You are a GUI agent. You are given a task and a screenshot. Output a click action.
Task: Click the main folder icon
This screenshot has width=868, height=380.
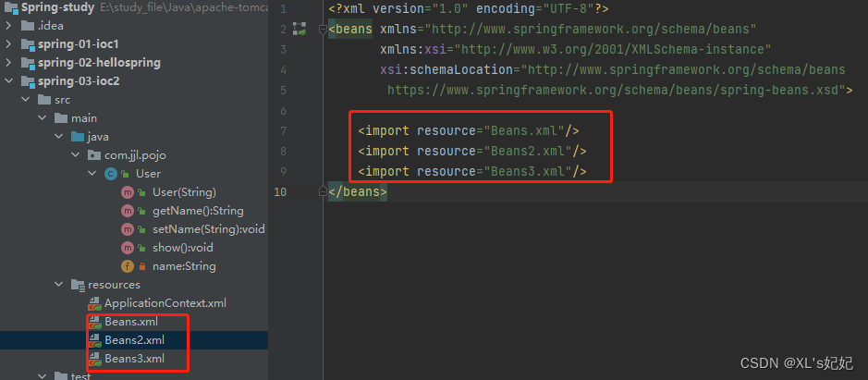60,118
